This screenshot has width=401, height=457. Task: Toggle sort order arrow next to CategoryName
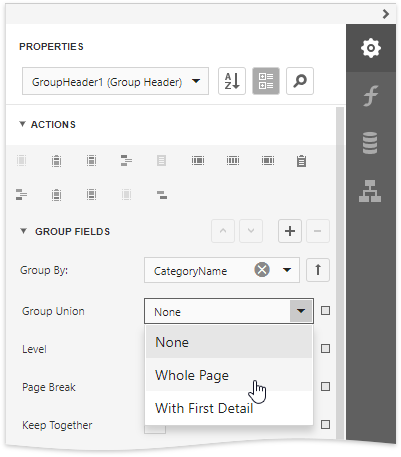(318, 270)
